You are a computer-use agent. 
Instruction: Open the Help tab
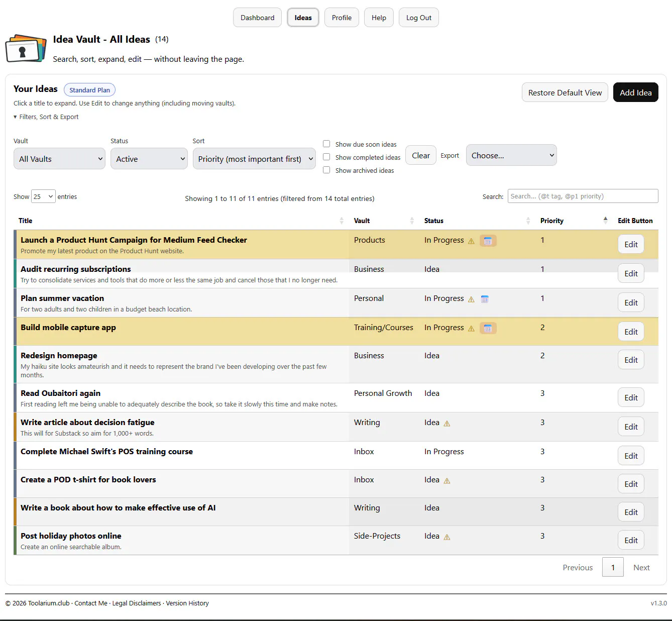379,18
